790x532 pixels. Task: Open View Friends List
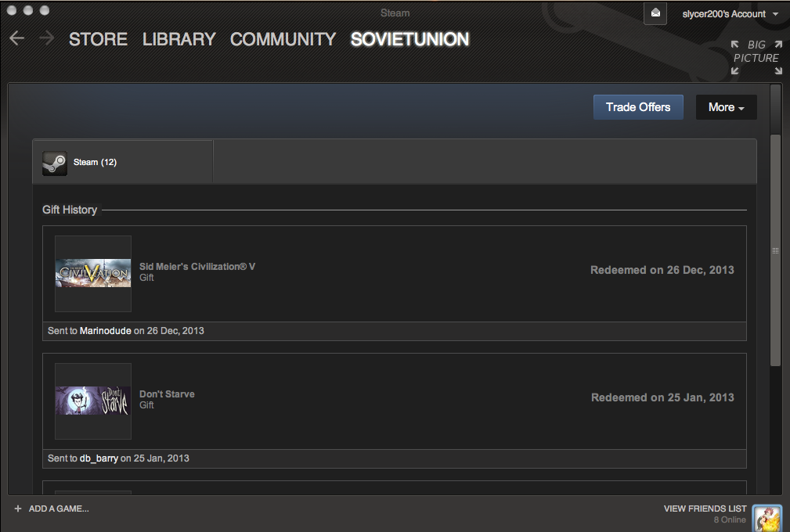[x=705, y=509]
